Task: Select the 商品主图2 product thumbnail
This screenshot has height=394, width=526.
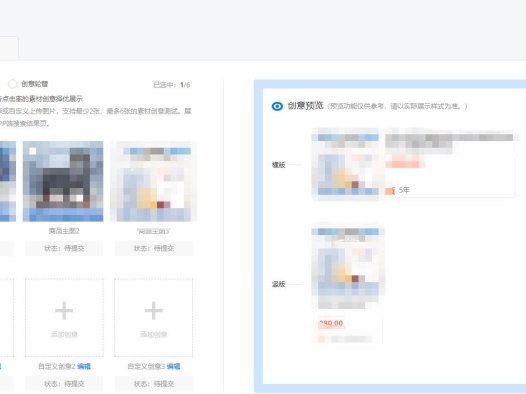Action: click(63, 181)
